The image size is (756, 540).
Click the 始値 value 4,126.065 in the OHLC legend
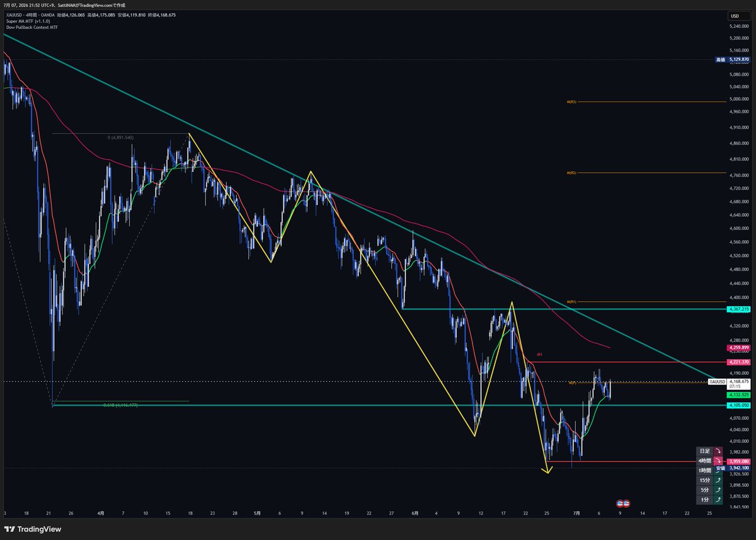coord(75,15)
